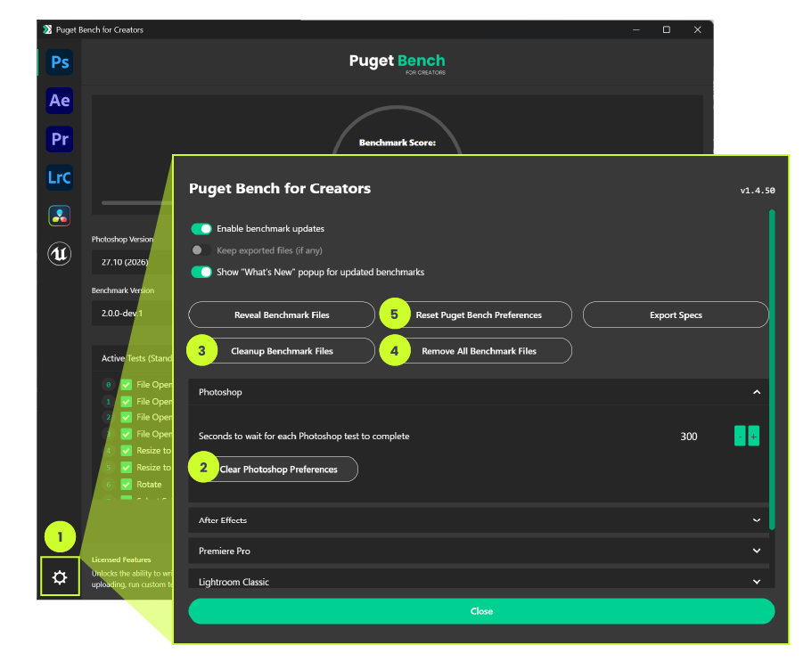
Task: Toggle Keep exported files switch
Action: point(201,250)
